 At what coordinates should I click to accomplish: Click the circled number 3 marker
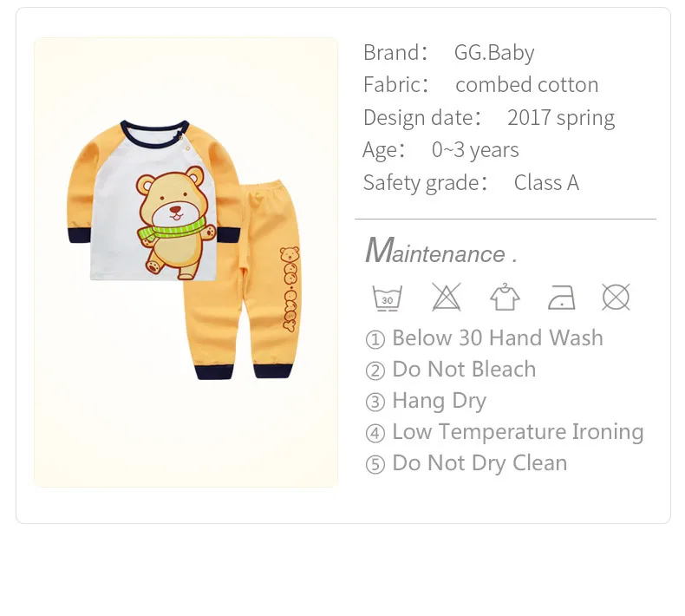coord(375,403)
